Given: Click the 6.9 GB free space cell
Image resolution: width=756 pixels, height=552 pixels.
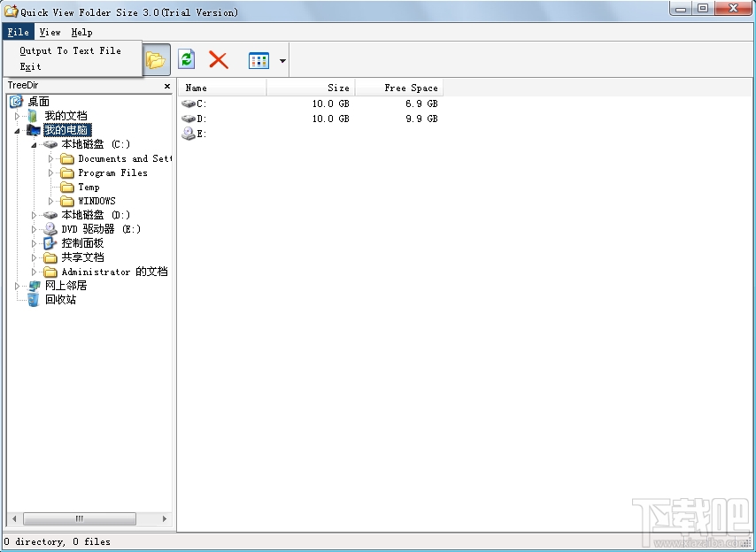Looking at the screenshot, I should [421, 103].
